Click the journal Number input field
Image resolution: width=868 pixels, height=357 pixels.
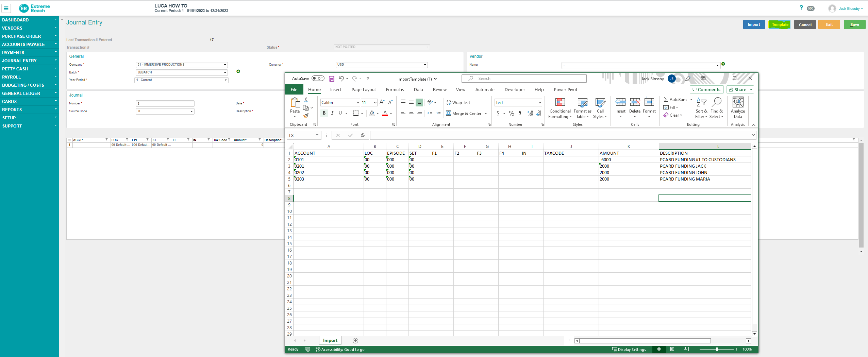165,103
